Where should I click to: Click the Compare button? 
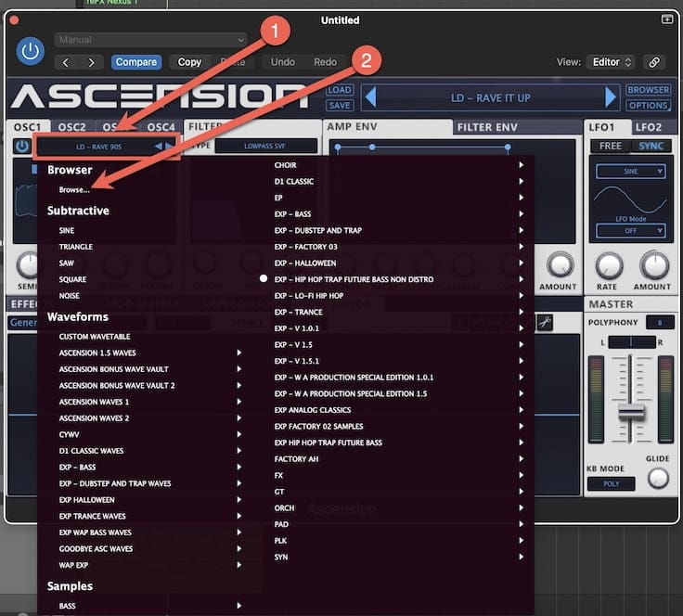(136, 62)
